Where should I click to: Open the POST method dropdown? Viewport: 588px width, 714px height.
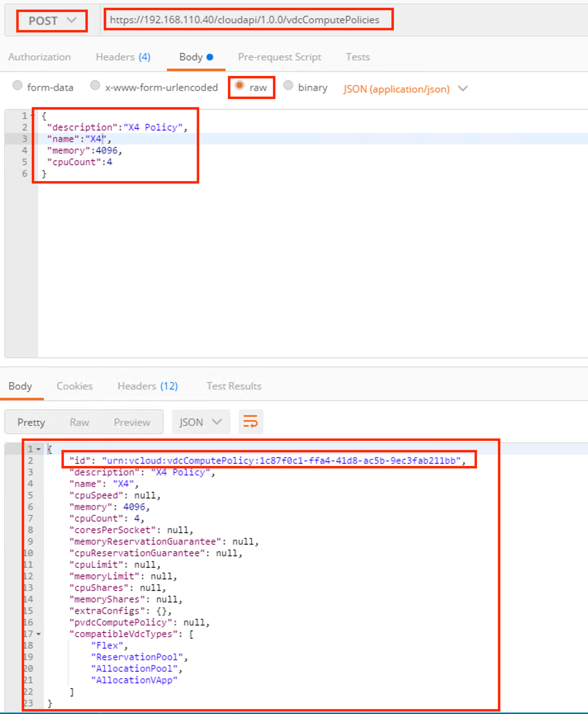[x=52, y=21]
